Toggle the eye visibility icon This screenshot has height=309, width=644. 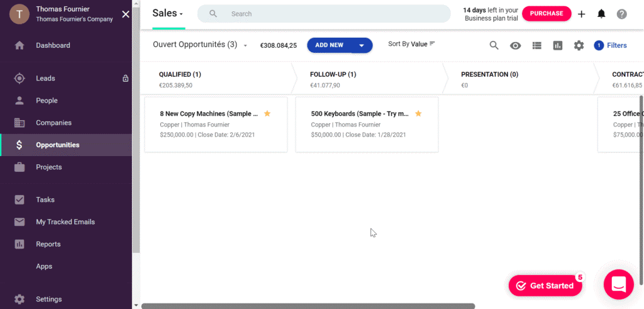pyautogui.click(x=516, y=45)
